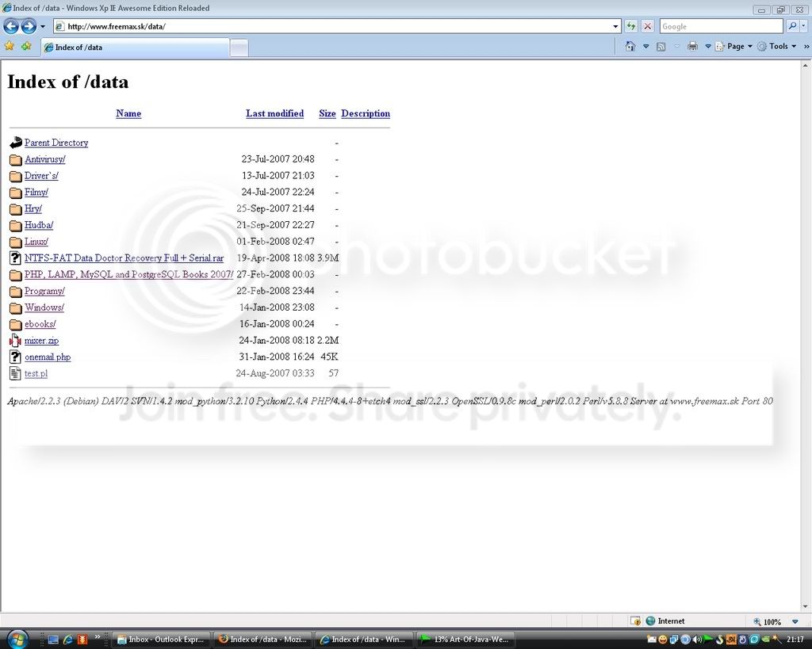The image size is (812, 649).
Task: Click the text document icon beside test.pl
Action: pos(16,373)
